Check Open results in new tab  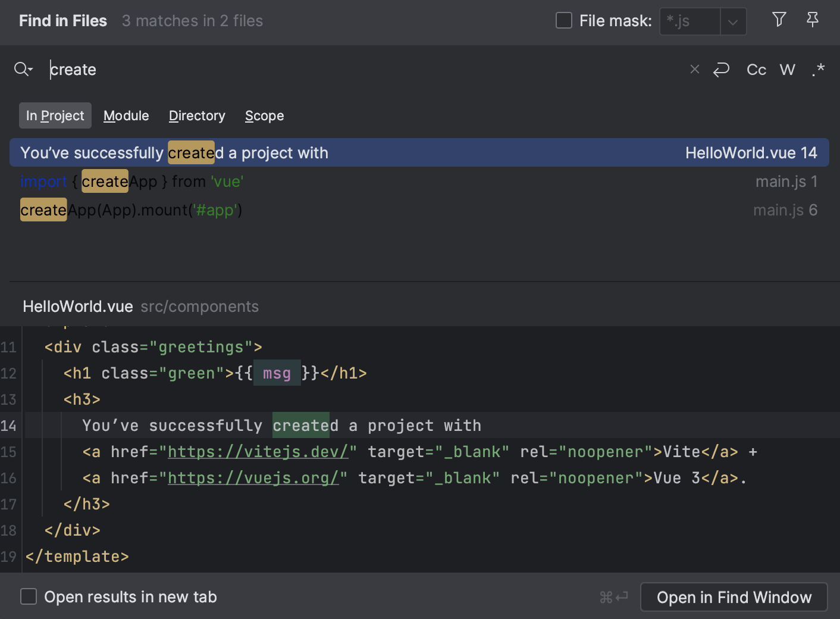(29, 596)
